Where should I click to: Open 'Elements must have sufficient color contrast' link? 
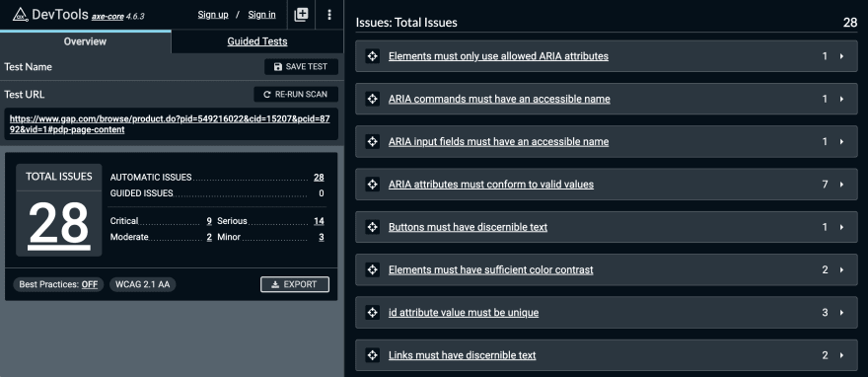(490, 269)
